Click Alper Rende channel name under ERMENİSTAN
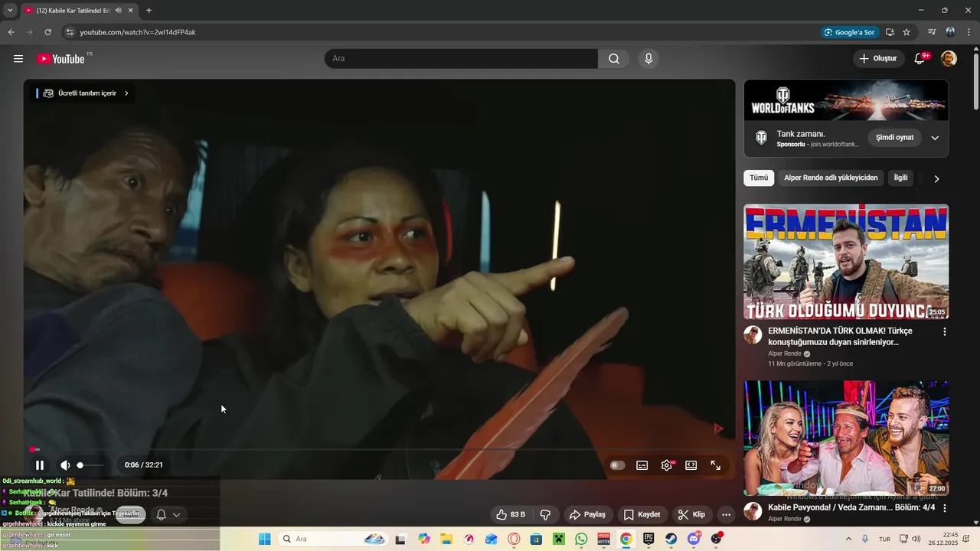 point(785,354)
